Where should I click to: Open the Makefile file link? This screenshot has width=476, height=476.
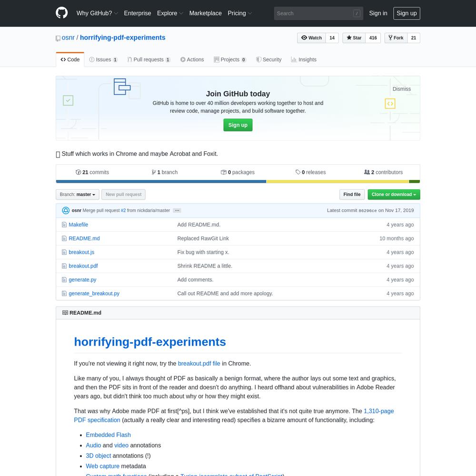(x=79, y=225)
